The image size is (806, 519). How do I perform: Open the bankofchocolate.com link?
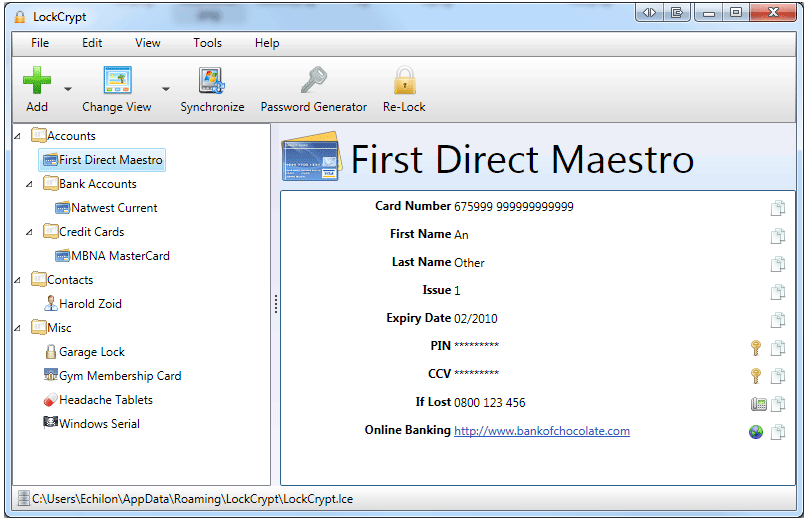(542, 431)
